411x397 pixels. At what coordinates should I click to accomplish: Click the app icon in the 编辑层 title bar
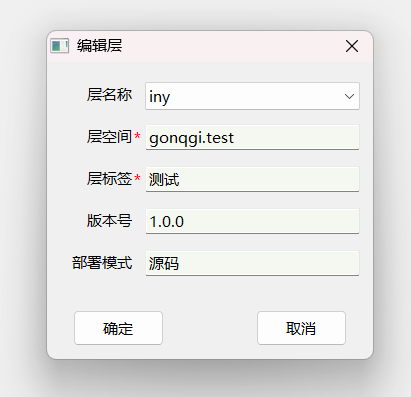(60, 46)
